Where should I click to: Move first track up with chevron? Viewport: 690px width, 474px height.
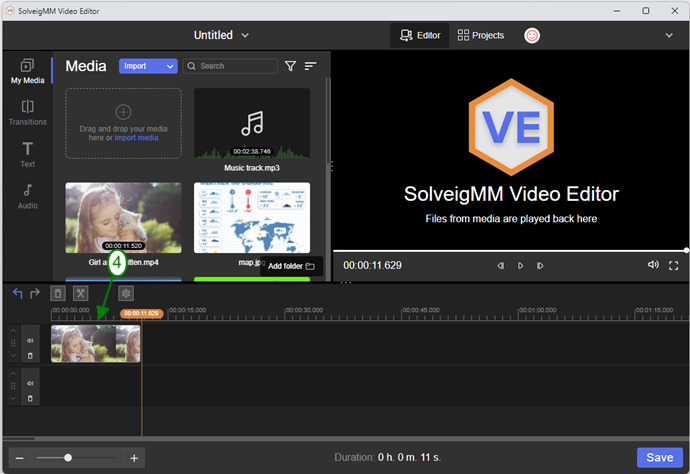pos(13,331)
